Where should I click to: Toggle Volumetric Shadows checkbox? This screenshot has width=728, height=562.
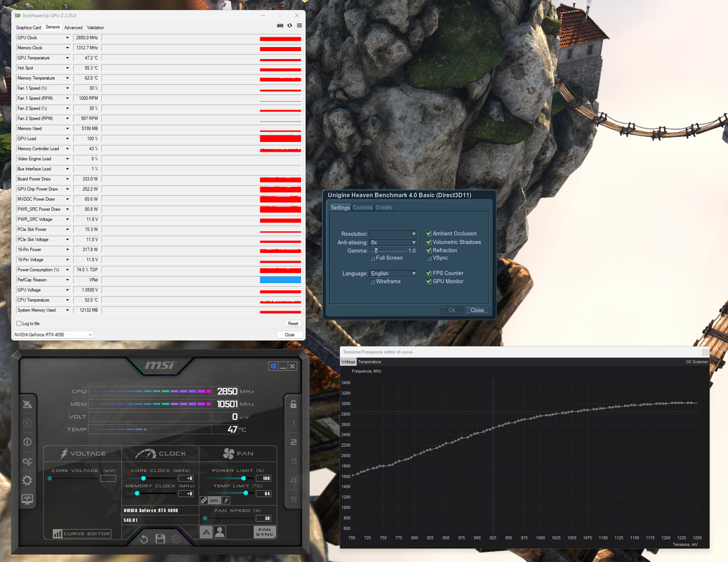[x=429, y=242]
